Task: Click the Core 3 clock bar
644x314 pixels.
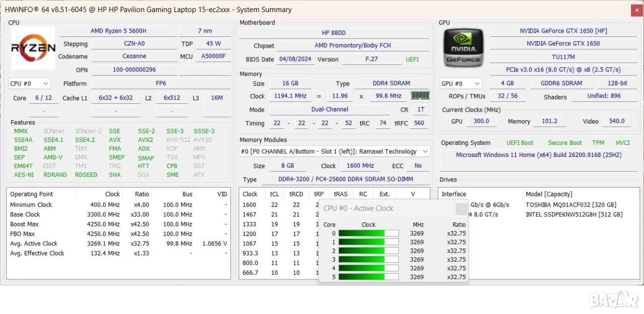Action: pos(368,259)
